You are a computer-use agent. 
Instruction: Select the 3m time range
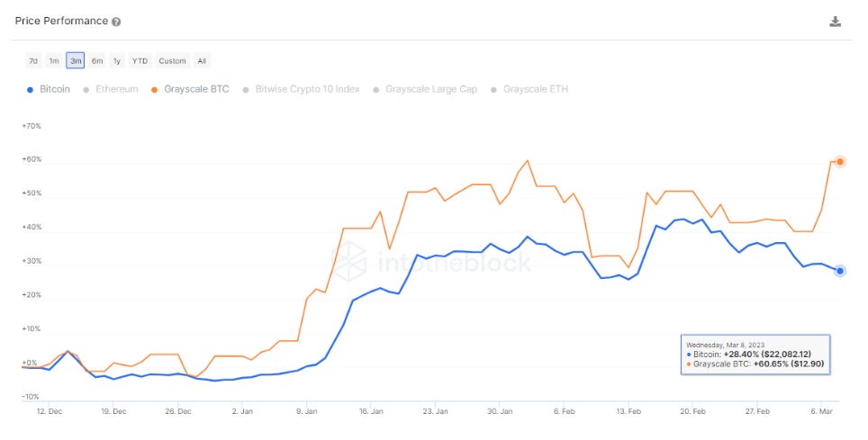click(x=76, y=61)
